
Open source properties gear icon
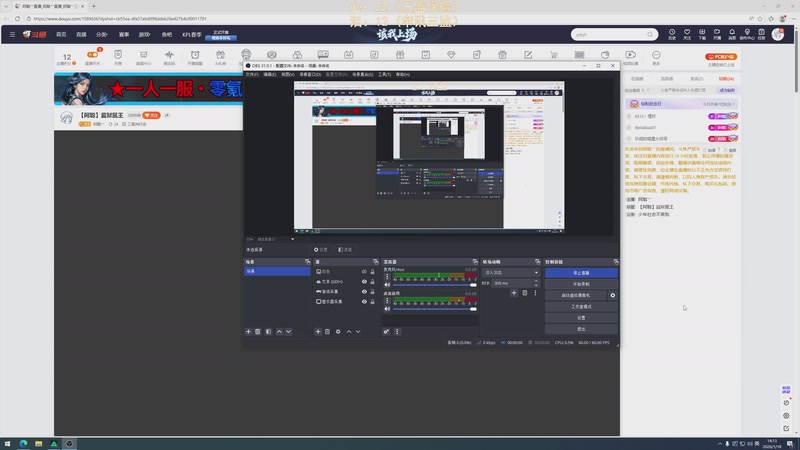click(x=338, y=332)
